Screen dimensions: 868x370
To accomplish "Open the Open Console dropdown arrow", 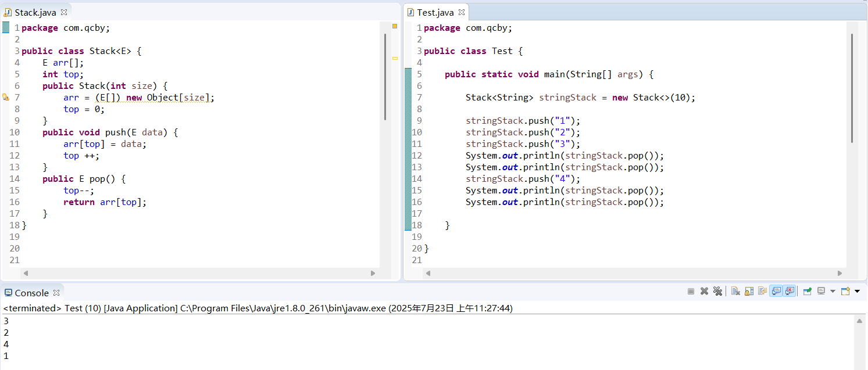I will point(858,291).
